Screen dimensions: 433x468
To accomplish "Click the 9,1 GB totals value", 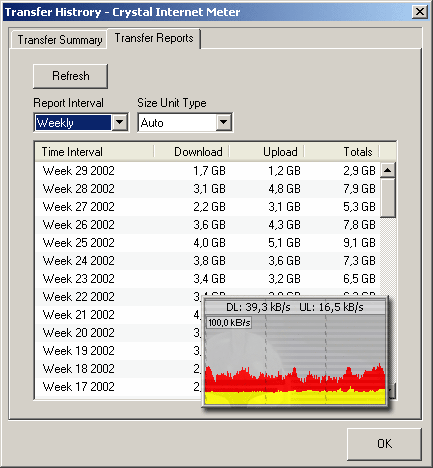I will click(359, 243).
